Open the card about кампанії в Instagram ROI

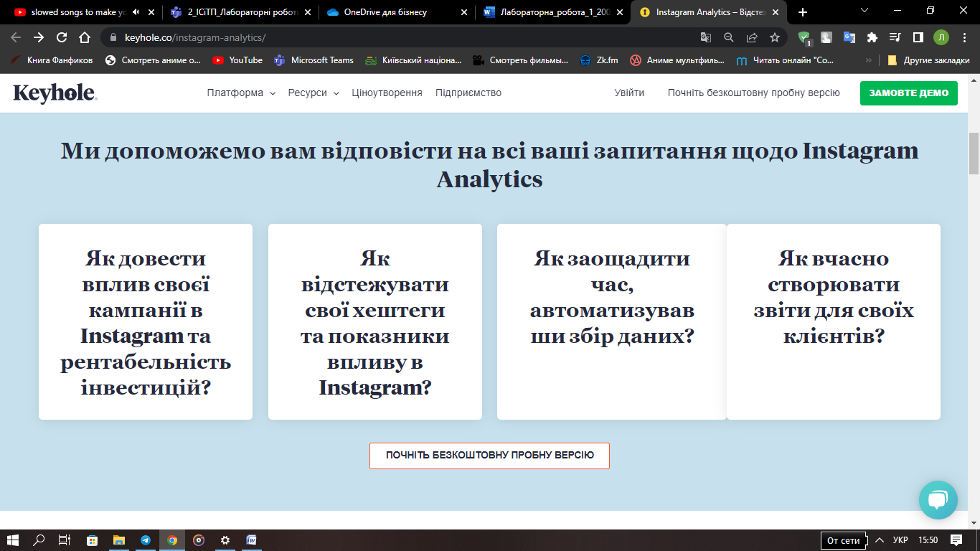(x=146, y=322)
